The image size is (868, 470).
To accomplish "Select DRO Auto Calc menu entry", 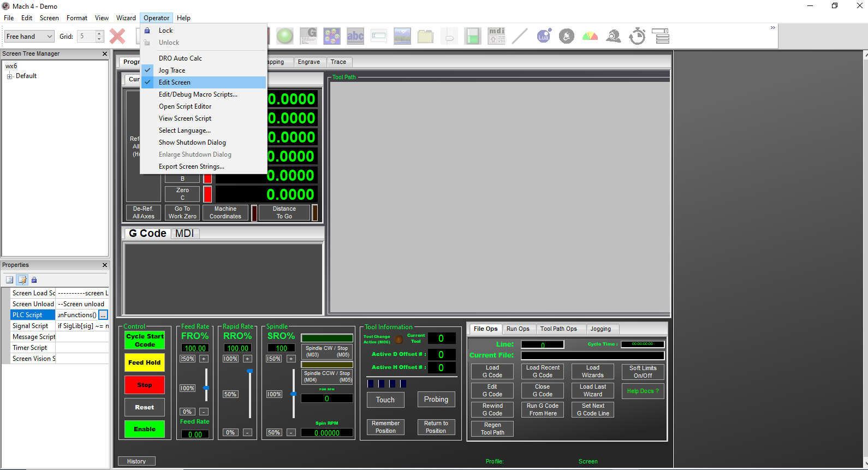I will click(204, 58).
